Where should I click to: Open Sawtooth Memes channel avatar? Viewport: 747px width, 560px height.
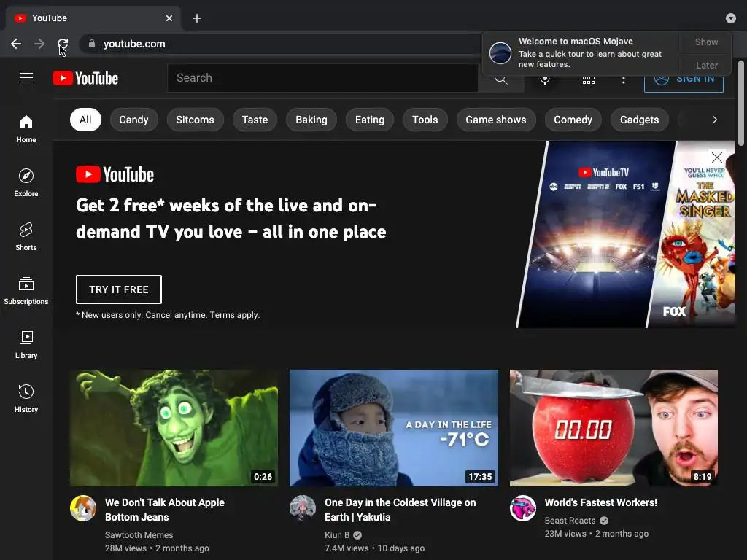[x=83, y=508]
